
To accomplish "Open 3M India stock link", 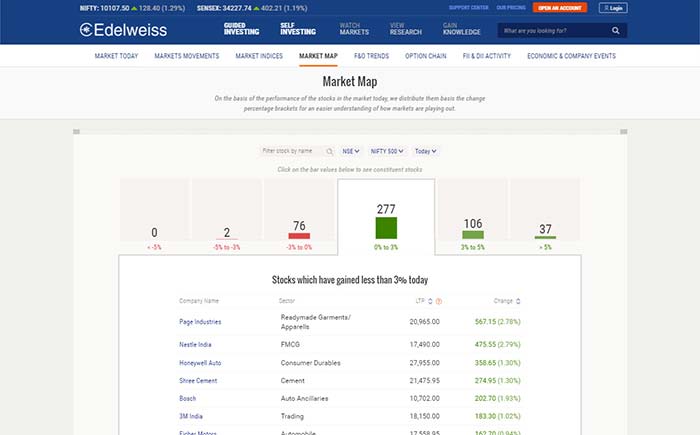I will click(191, 416).
